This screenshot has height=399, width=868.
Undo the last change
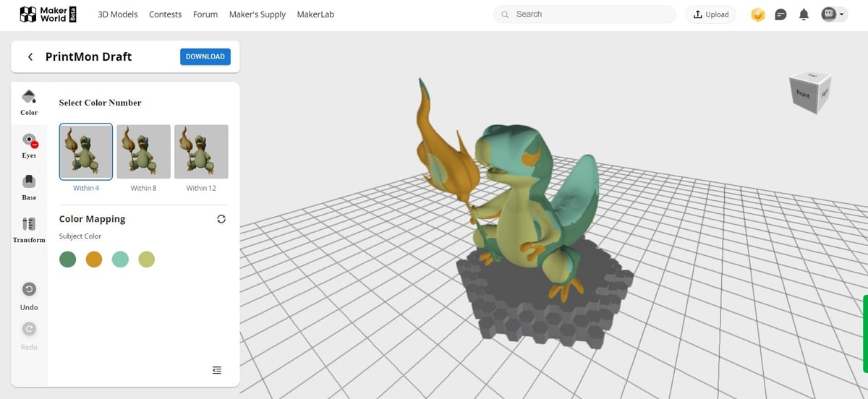point(29,289)
